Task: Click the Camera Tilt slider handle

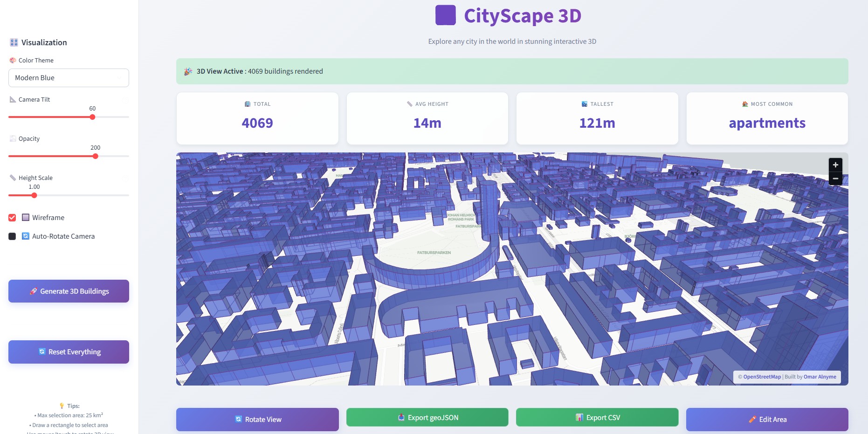Action: pos(92,117)
